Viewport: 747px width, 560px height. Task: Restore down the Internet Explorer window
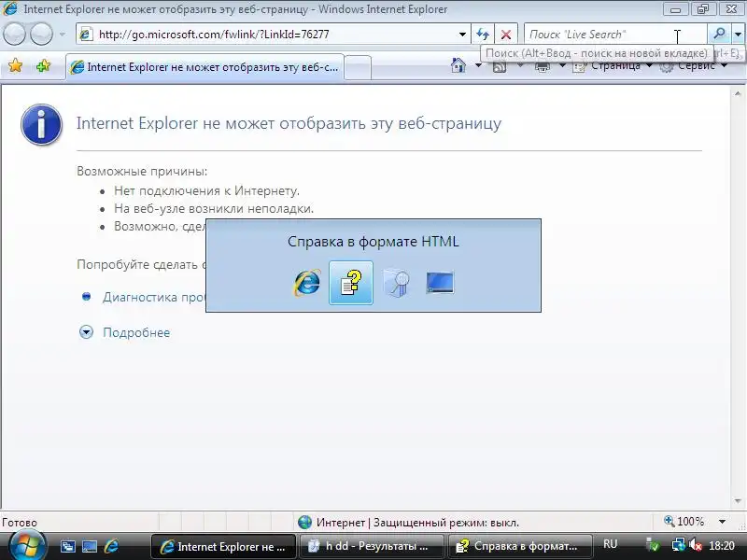[x=703, y=9]
